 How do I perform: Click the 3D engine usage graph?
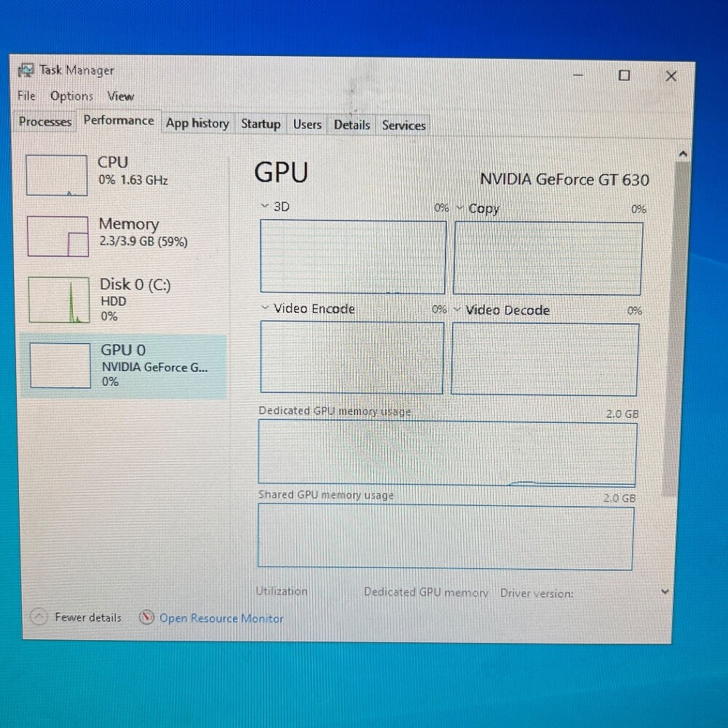(353, 256)
